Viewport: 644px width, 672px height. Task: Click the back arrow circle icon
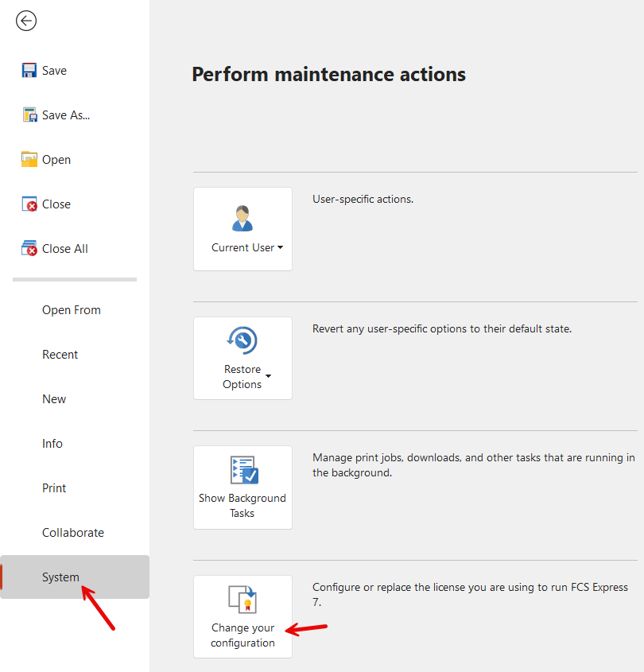(x=26, y=21)
